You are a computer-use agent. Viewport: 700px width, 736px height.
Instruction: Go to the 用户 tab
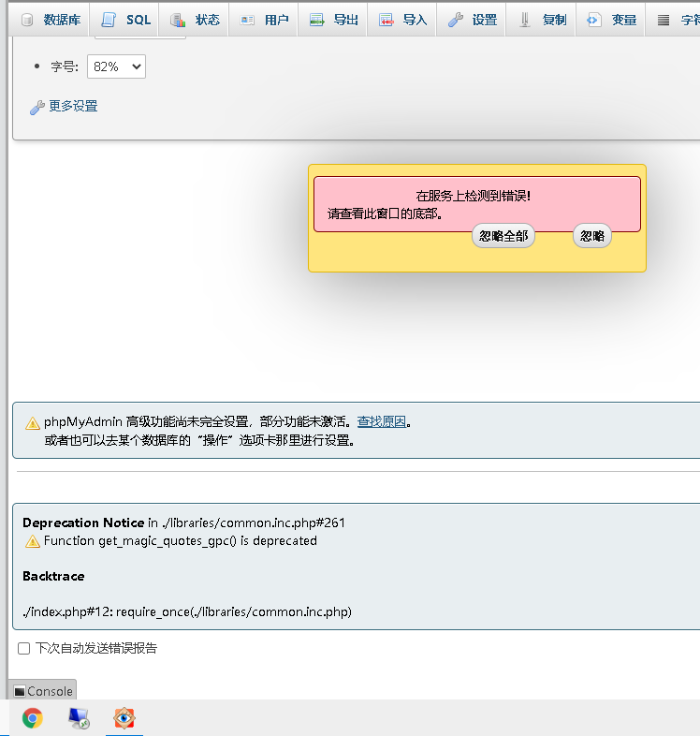click(265, 20)
